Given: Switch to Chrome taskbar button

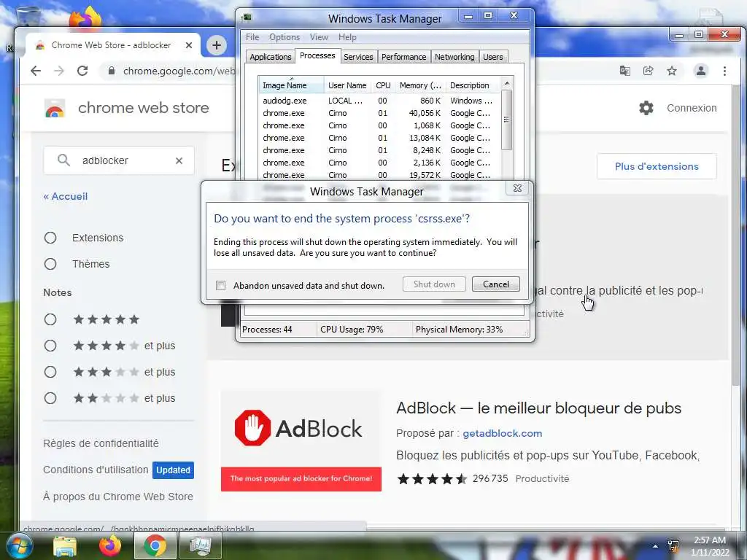Looking at the screenshot, I should pyautogui.click(x=155, y=545).
